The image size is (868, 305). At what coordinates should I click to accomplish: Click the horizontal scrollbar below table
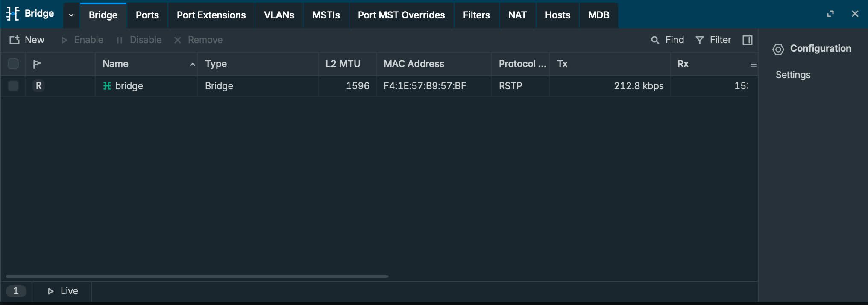click(x=197, y=276)
